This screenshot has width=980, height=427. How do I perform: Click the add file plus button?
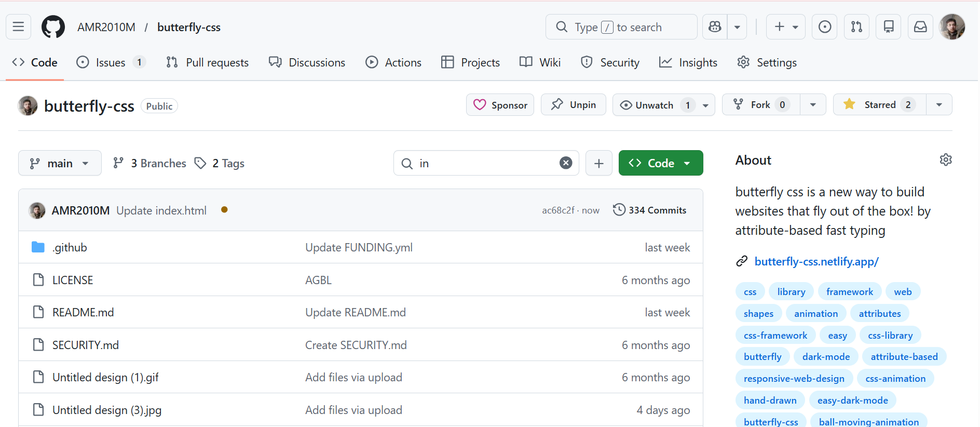(598, 163)
